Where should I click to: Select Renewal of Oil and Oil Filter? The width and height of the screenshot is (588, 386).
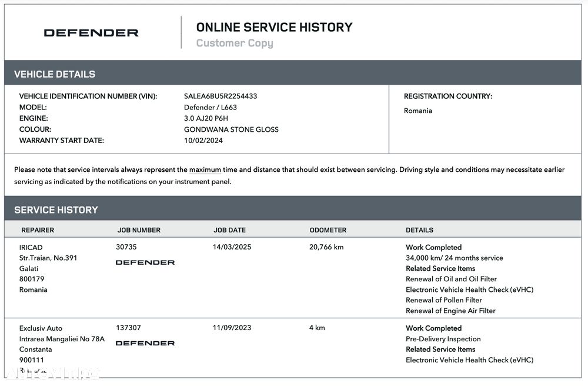click(451, 279)
